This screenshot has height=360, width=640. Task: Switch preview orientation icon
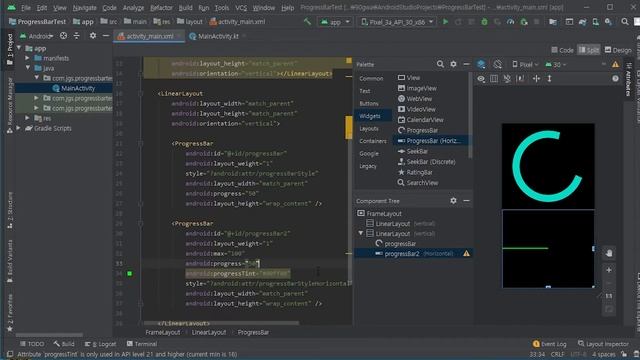coord(497,64)
